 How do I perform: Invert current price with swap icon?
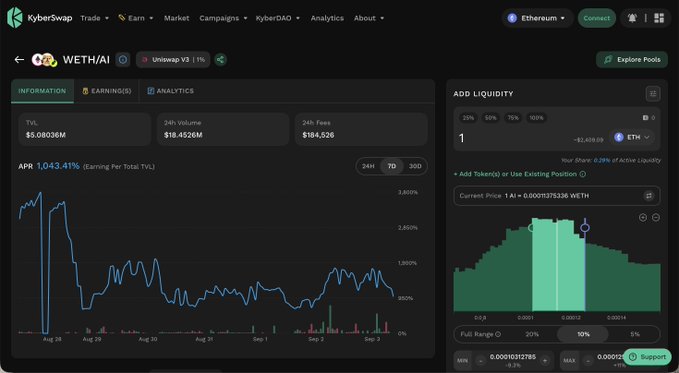[x=649, y=196]
